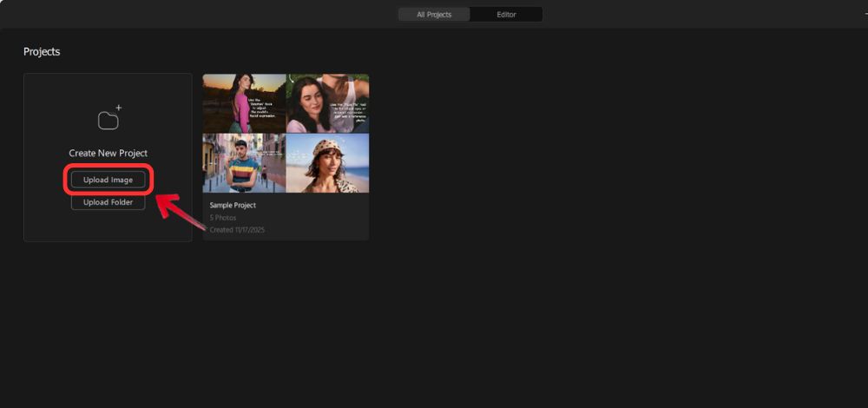Click the Create New Project label
The image size is (868, 408).
coord(108,154)
